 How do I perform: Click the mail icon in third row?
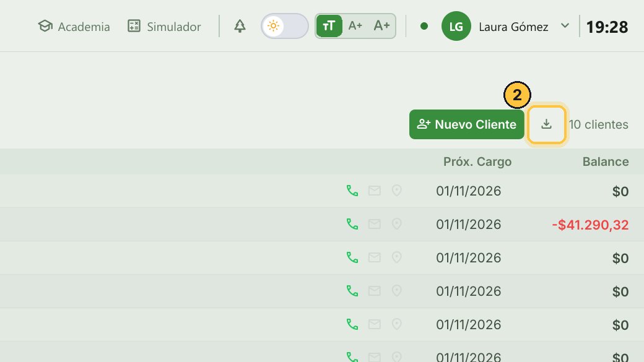(374, 258)
